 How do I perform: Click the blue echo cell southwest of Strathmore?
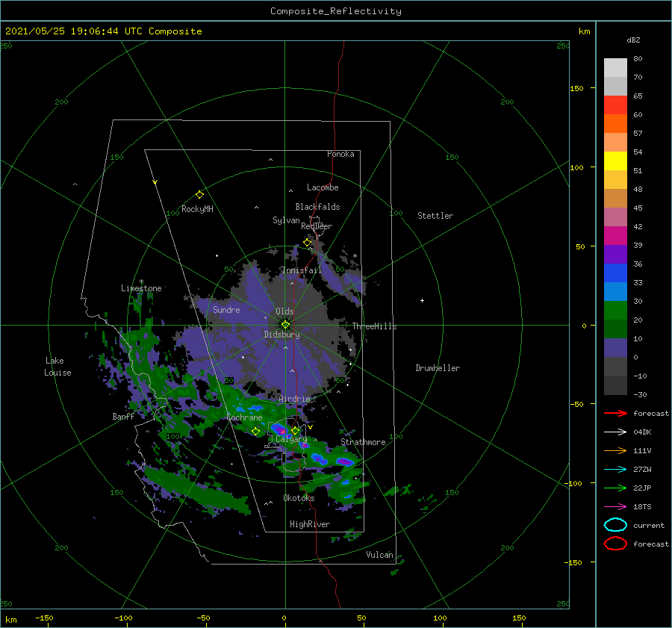(319, 459)
